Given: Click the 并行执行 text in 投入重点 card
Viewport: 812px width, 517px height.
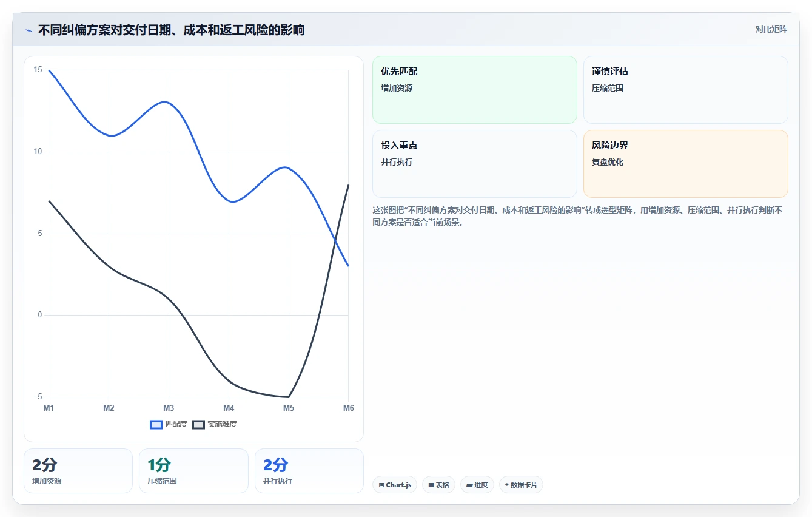Looking at the screenshot, I should point(397,162).
